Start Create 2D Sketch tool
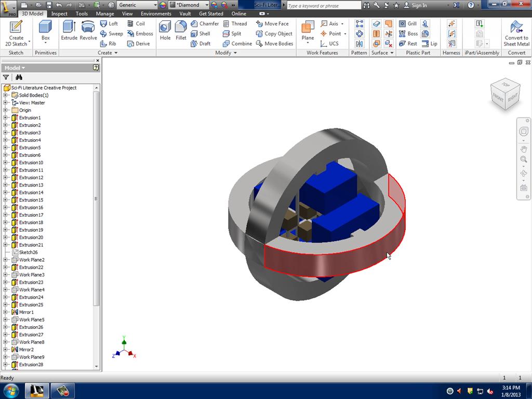Screen dimensions: 532x399 pos(16,33)
